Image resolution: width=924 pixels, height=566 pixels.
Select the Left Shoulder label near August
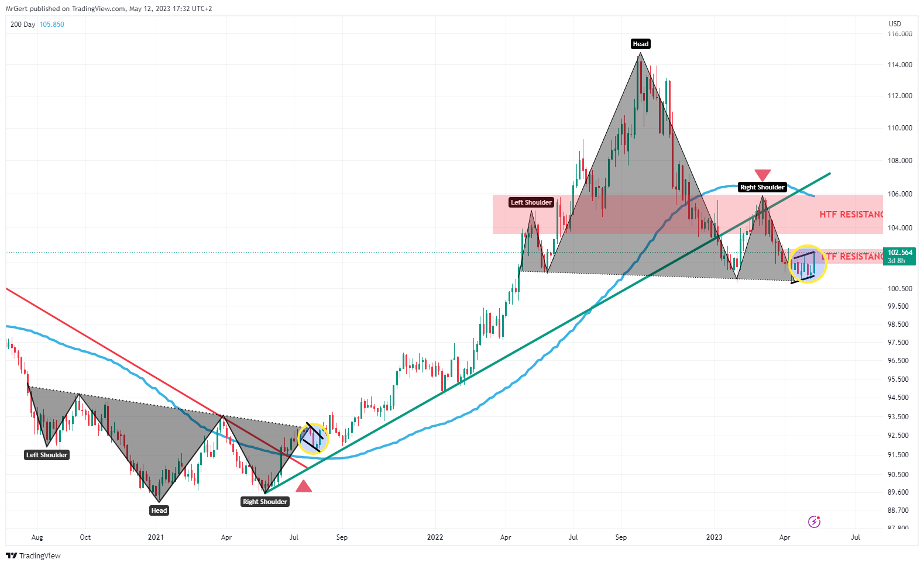click(x=47, y=455)
